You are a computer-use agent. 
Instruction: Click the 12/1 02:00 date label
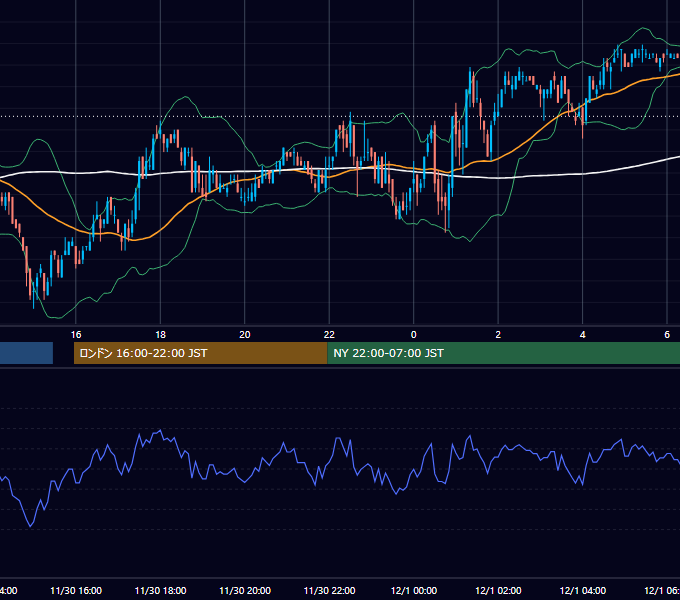[498, 590]
